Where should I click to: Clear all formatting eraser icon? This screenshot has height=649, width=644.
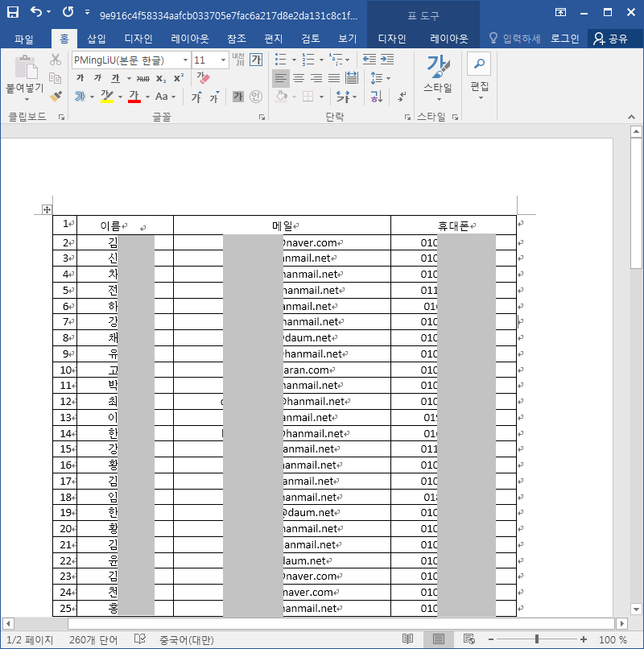click(203, 78)
